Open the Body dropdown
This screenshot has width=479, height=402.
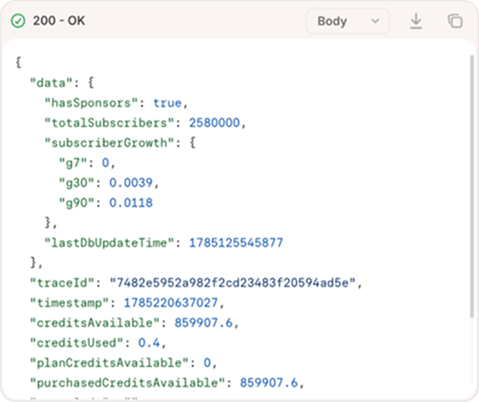(348, 21)
